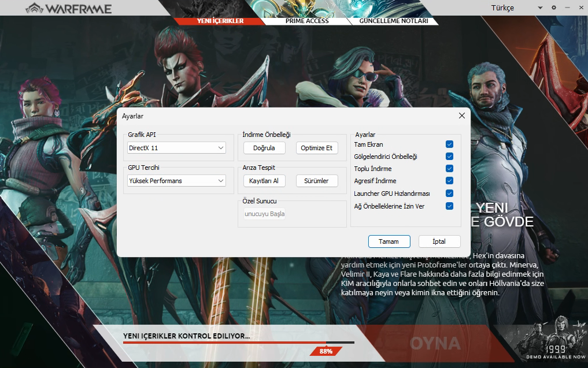Click the Gölgelendirici Önbelleği label
Viewport: 588px width, 368px height.
click(386, 157)
